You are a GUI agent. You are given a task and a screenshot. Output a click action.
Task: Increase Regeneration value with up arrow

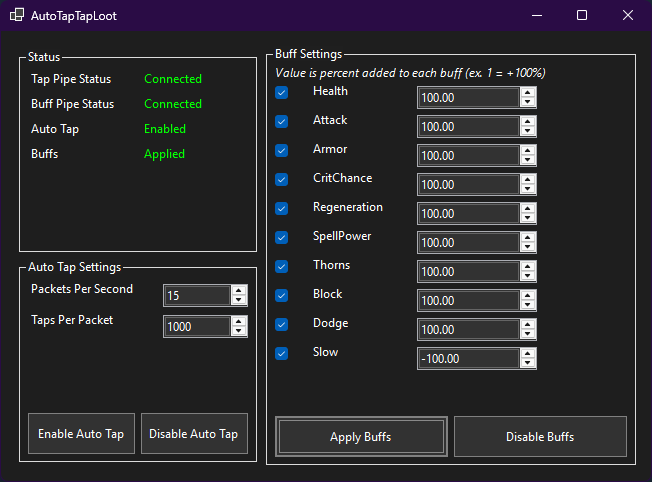tap(528, 209)
